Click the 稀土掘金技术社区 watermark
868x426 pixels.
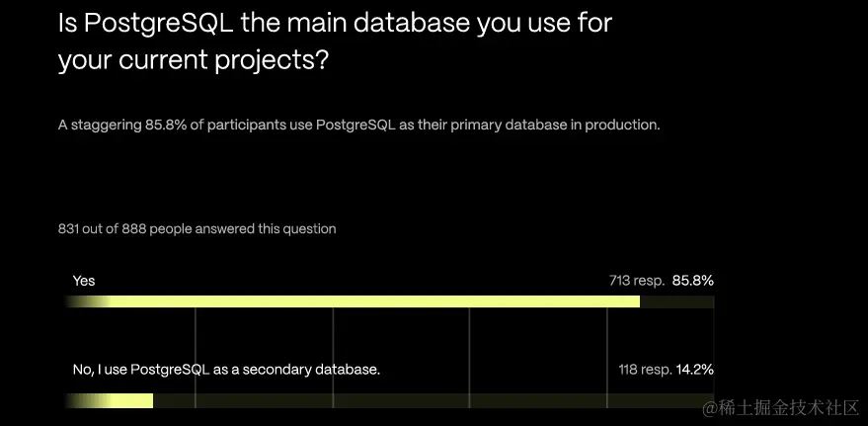780,409
